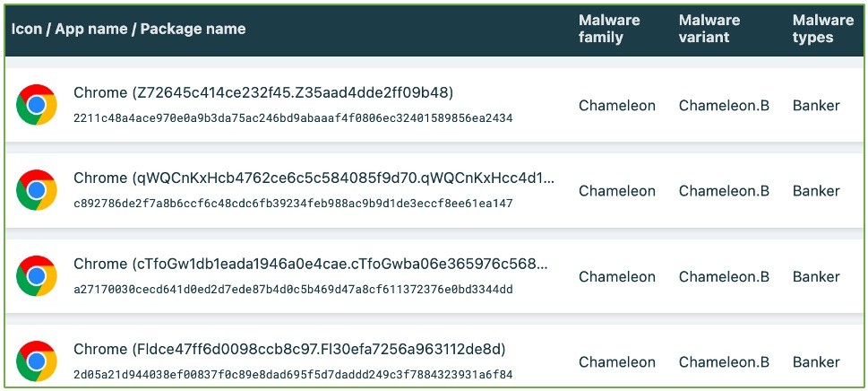Click Banker type in the third row
This screenshot has height=391, width=868.
pos(816,276)
